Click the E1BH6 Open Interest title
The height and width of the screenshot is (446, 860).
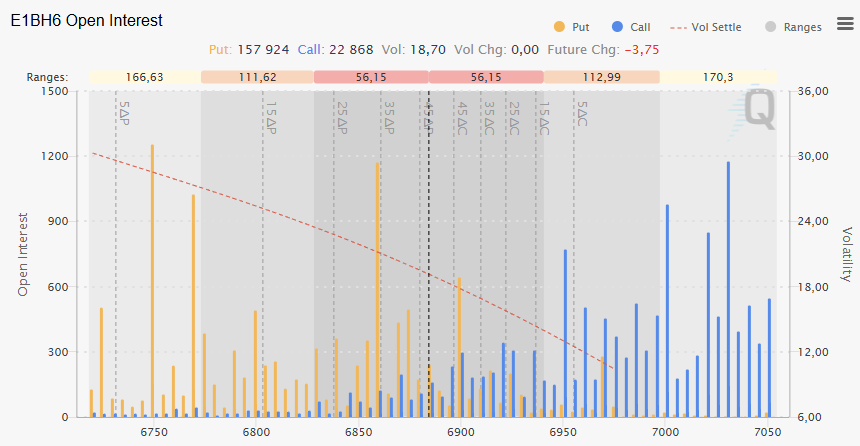(x=86, y=20)
